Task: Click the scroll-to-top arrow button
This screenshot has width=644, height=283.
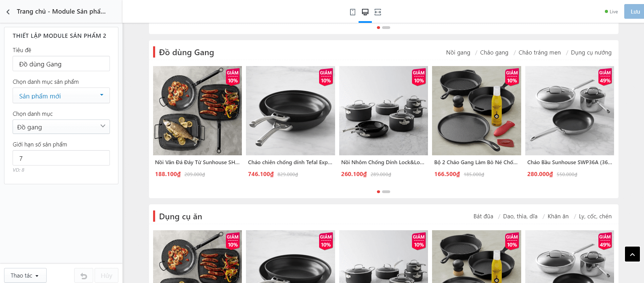Action: coord(632,254)
